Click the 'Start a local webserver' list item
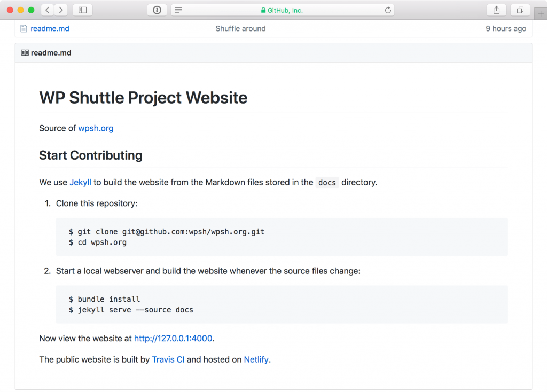 point(208,271)
